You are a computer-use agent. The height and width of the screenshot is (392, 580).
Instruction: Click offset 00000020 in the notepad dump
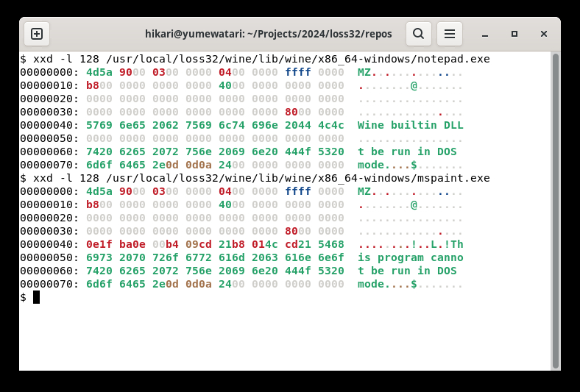[x=49, y=99]
